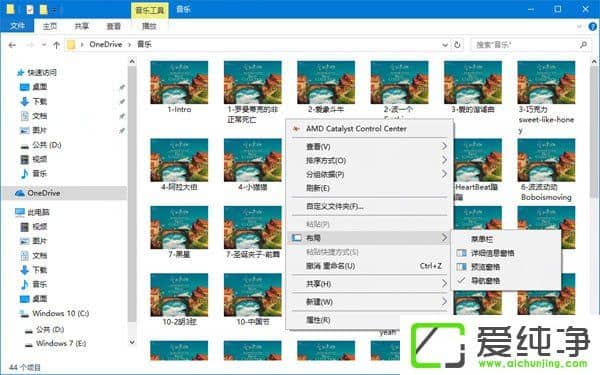
Task: Switch to the 播放 ribbon tab
Action: point(149,26)
